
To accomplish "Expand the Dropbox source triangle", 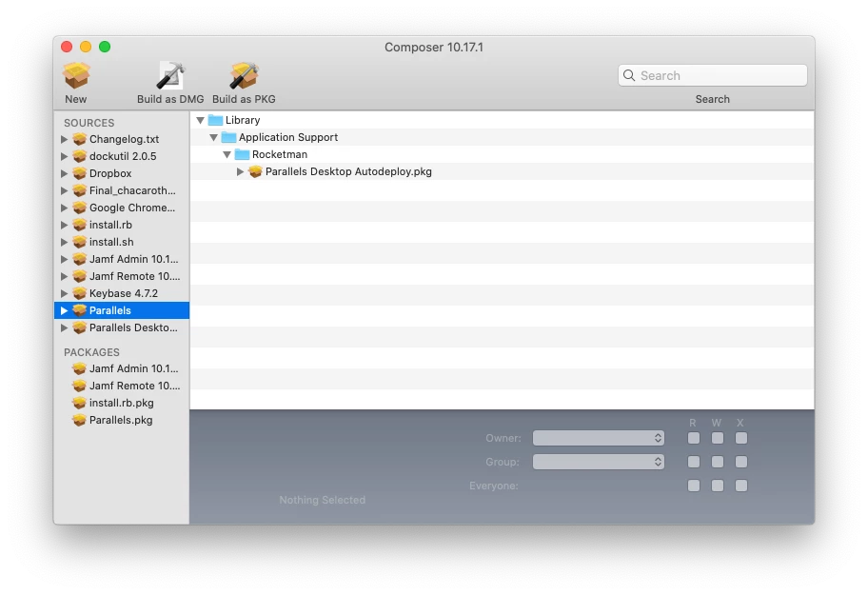I will click(x=64, y=173).
